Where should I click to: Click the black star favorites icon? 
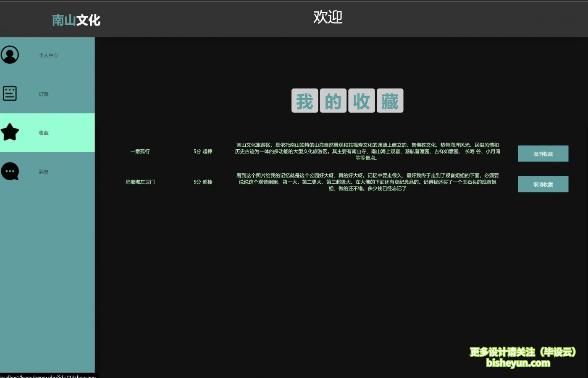click(x=10, y=133)
